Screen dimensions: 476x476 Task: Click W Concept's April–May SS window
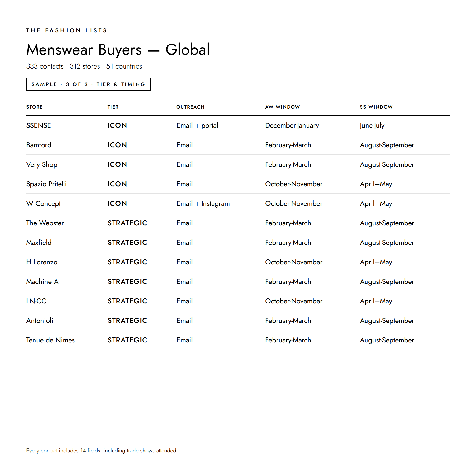coord(376,204)
